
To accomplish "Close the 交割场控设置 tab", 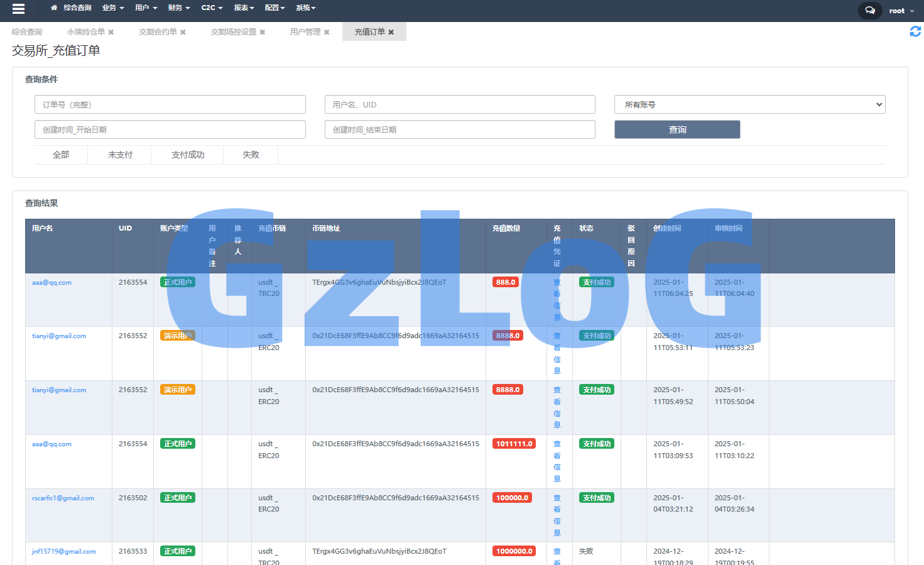I will coord(263,32).
